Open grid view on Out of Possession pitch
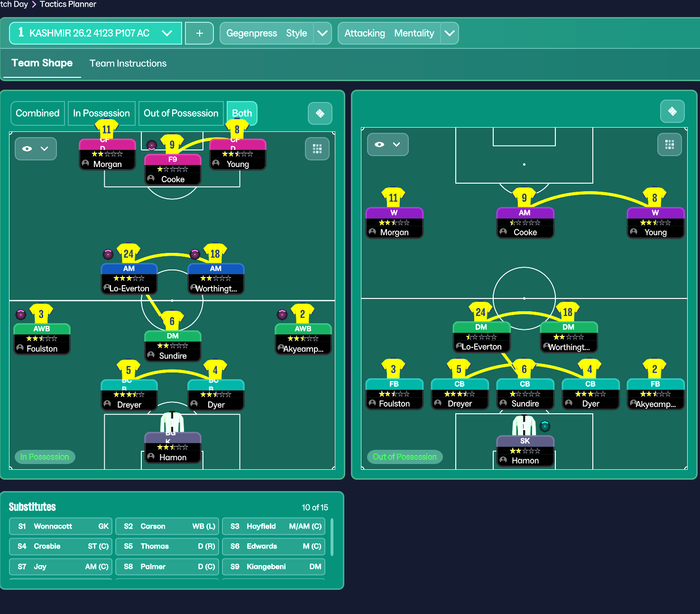Image resolution: width=700 pixels, height=614 pixels. point(669,145)
